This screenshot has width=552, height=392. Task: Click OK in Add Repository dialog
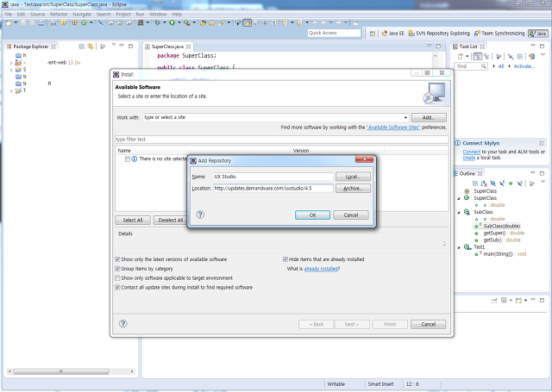coord(312,215)
